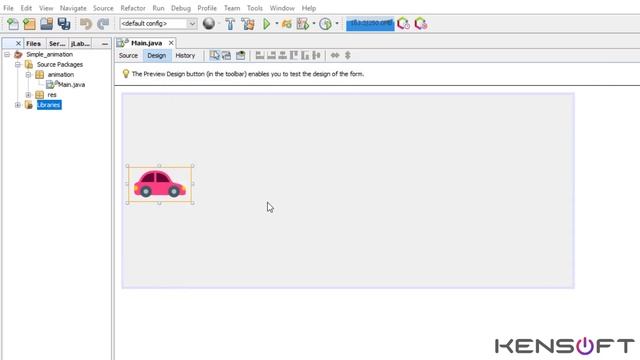The width and height of the screenshot is (640, 360).
Task: Switch to the Files panel tab
Action: [33, 43]
